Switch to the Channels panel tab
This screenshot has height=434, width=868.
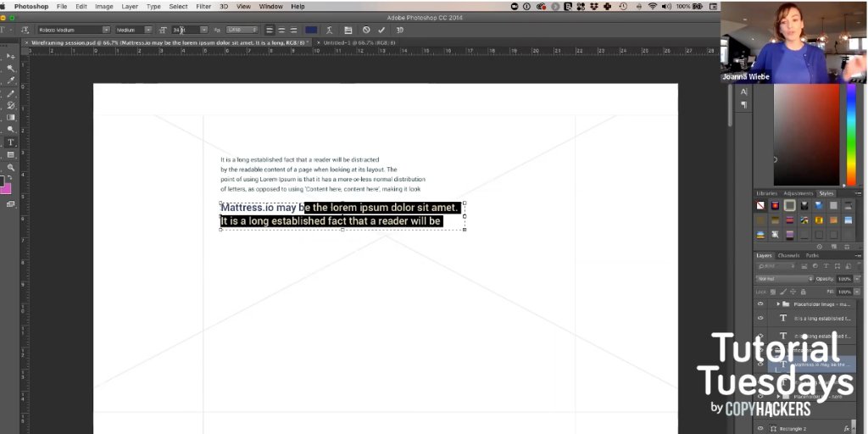[788, 256]
